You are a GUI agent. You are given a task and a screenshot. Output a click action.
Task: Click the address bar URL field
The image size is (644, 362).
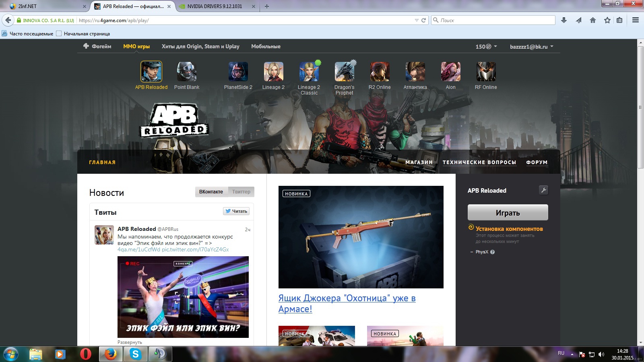coord(246,20)
